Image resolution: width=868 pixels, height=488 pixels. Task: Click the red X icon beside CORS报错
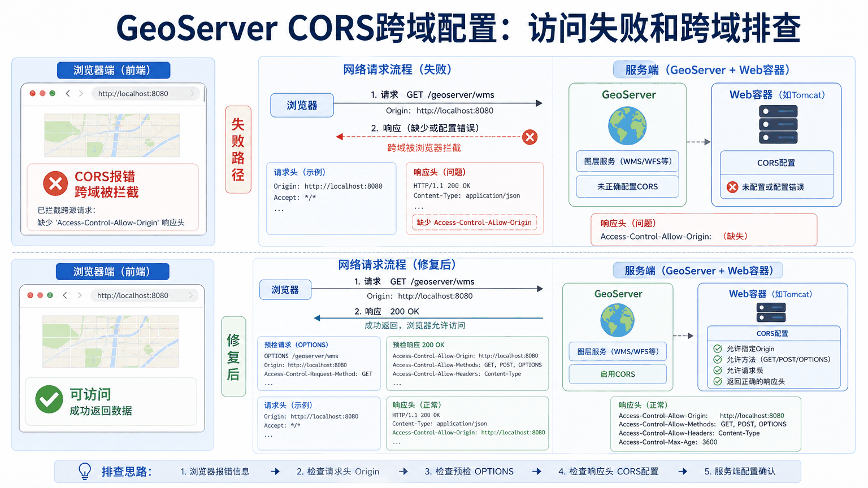point(55,184)
